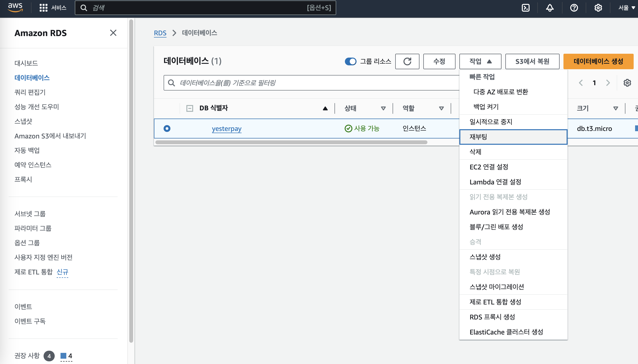
Task: Open the notifications bell
Action: click(x=549, y=8)
